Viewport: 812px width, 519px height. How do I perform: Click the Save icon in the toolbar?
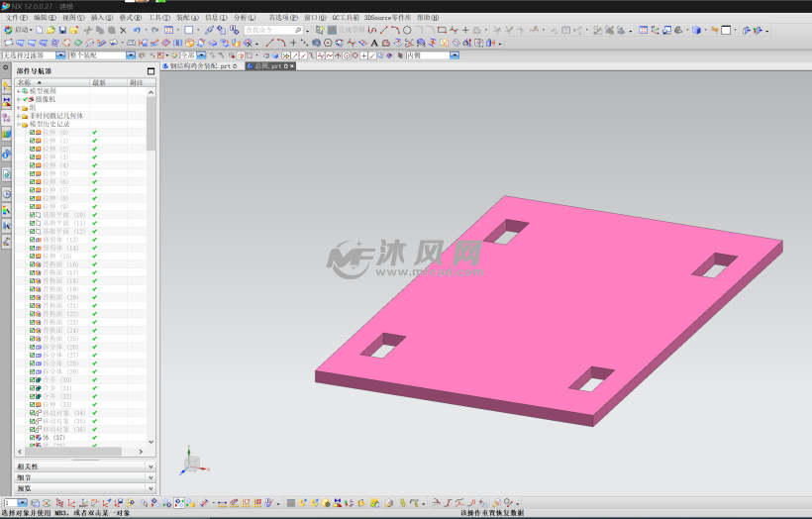[x=62, y=31]
